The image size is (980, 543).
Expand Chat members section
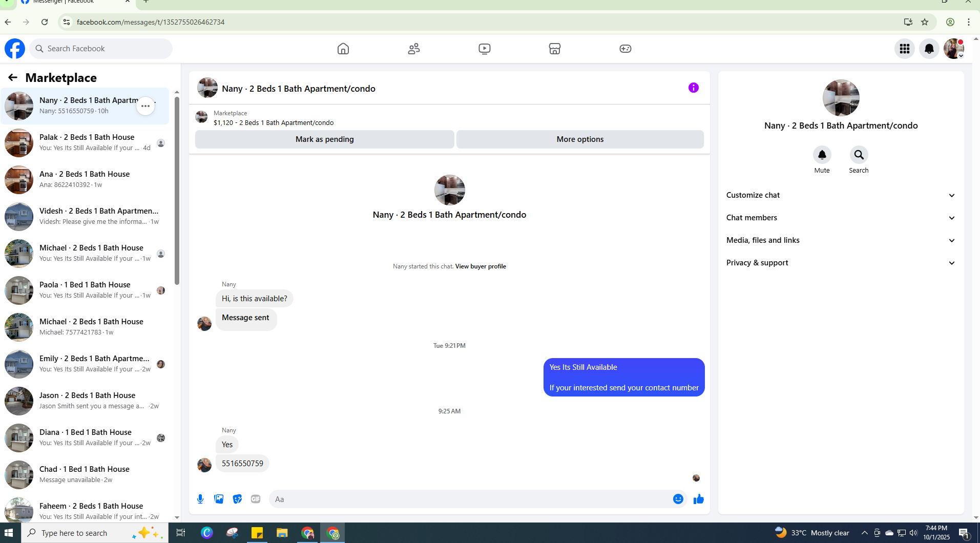(x=841, y=218)
